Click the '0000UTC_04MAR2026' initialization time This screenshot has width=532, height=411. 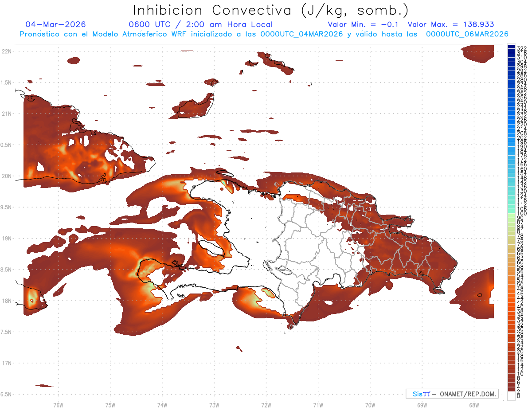point(302,34)
